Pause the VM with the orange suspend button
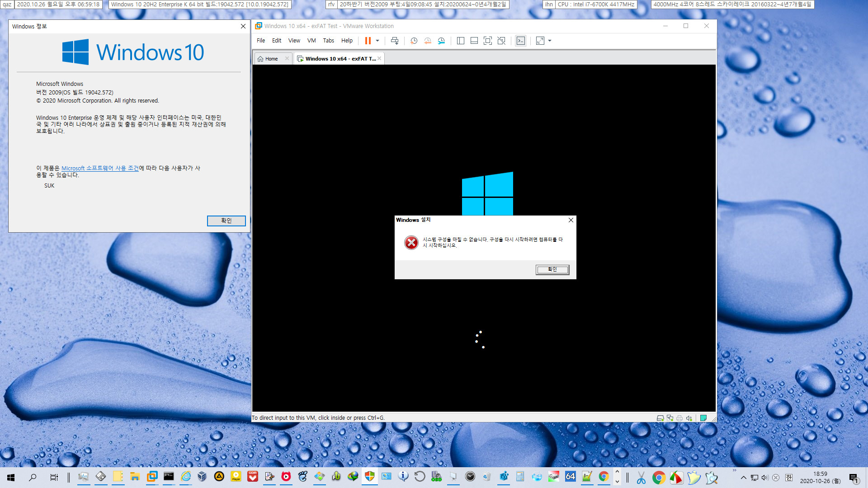The width and height of the screenshot is (868, 488). click(368, 41)
